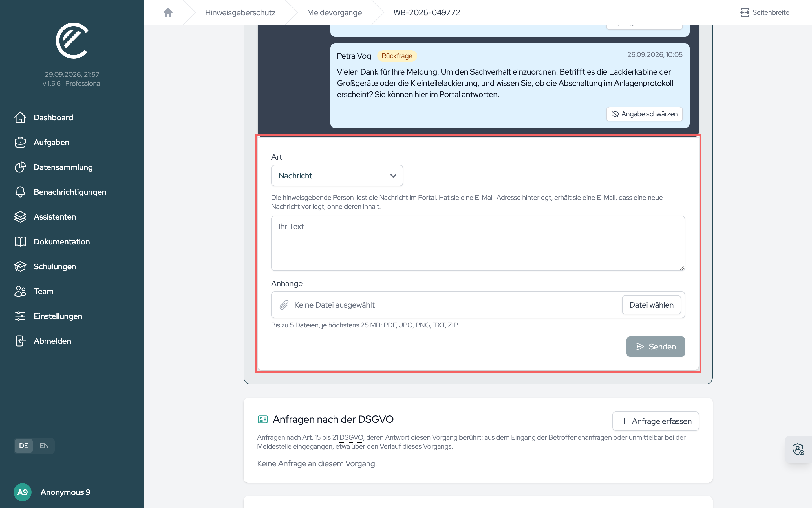Switch language to EN
The height and width of the screenshot is (508, 812).
point(44,446)
